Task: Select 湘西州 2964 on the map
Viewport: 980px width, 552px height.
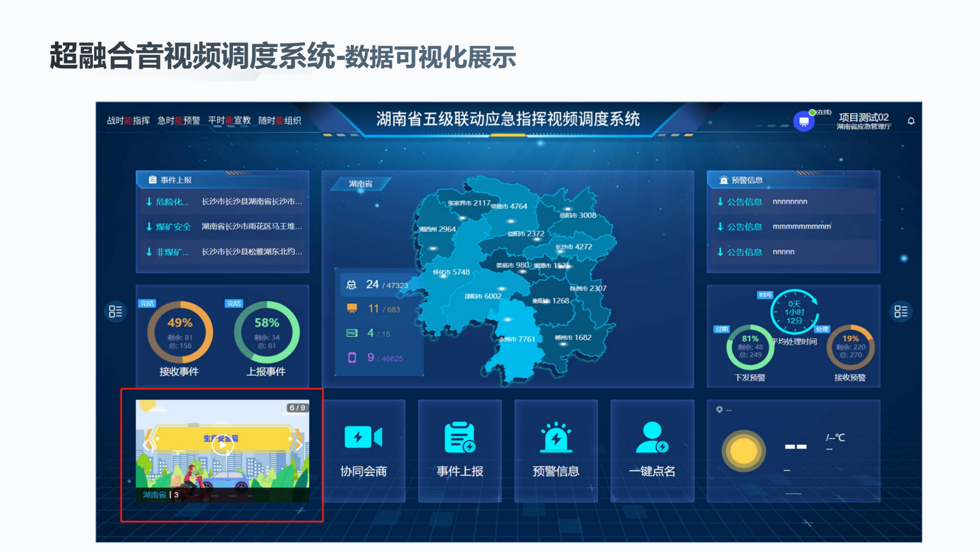Action: point(437,229)
